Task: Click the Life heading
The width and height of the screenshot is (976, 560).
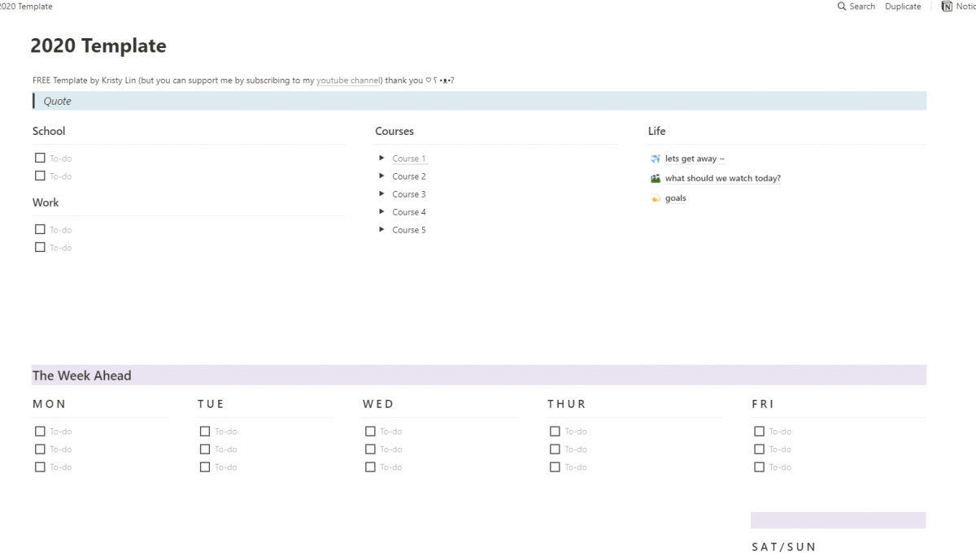Action: tap(657, 131)
